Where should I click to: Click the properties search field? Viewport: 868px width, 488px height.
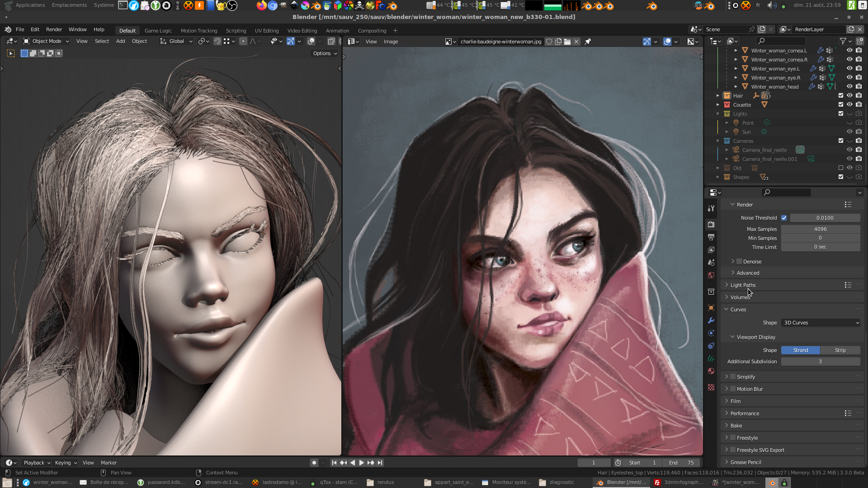coord(786,192)
